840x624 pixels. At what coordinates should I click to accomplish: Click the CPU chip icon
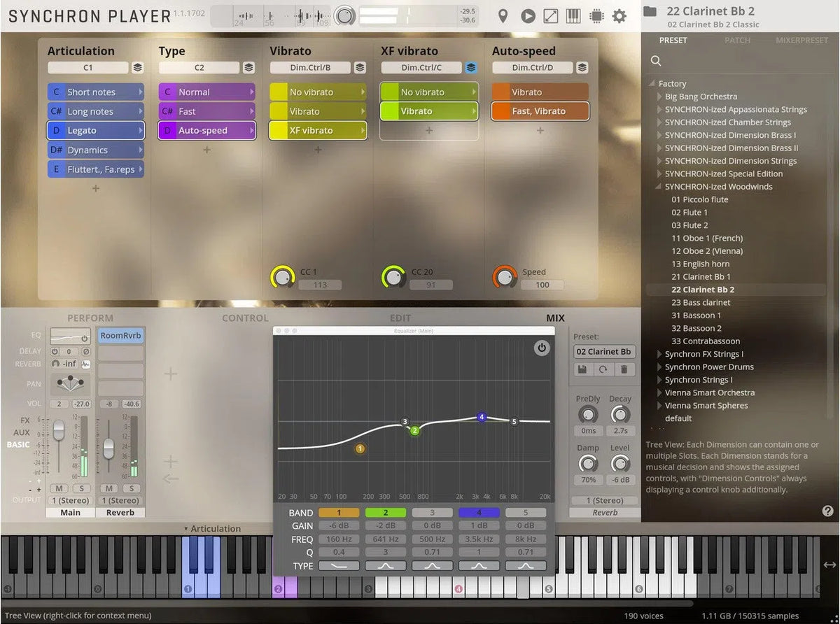tap(596, 16)
